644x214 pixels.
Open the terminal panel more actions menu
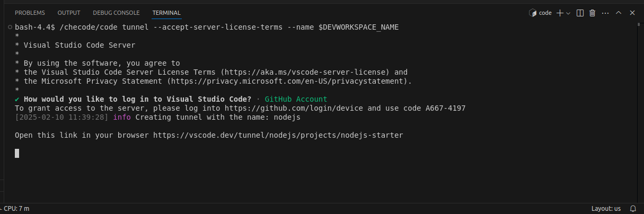(605, 13)
